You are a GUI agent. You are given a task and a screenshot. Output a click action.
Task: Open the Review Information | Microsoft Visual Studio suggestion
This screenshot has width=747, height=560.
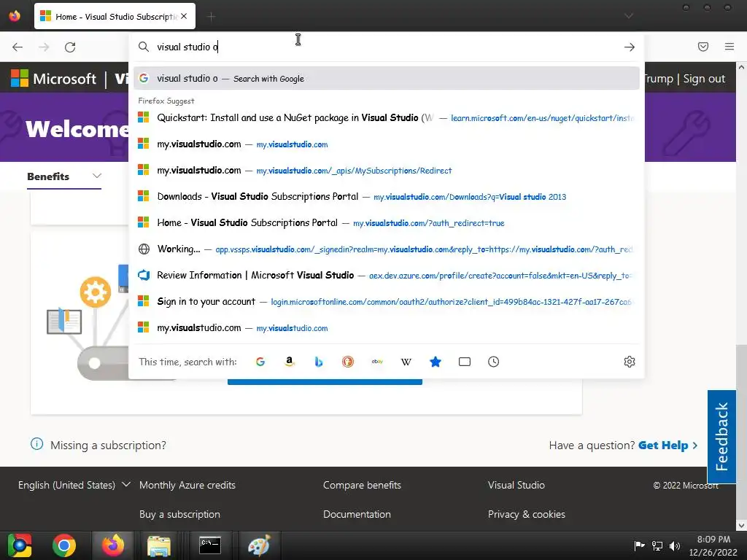point(387,275)
